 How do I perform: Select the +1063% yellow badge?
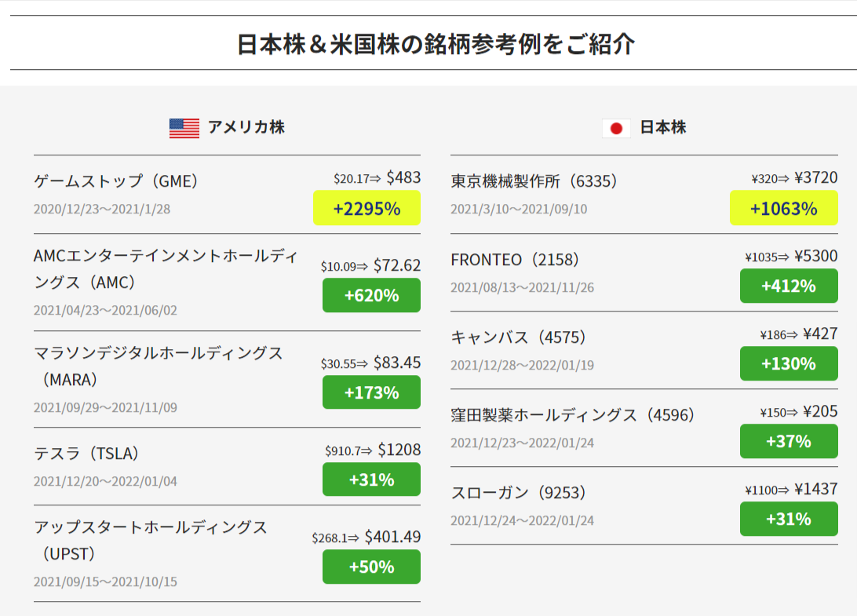[x=784, y=208]
